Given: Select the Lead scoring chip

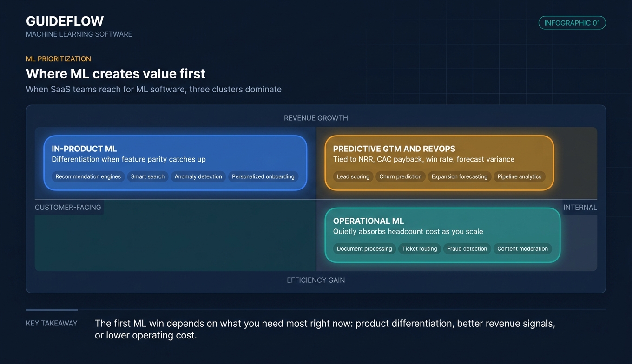Looking at the screenshot, I should (x=353, y=176).
